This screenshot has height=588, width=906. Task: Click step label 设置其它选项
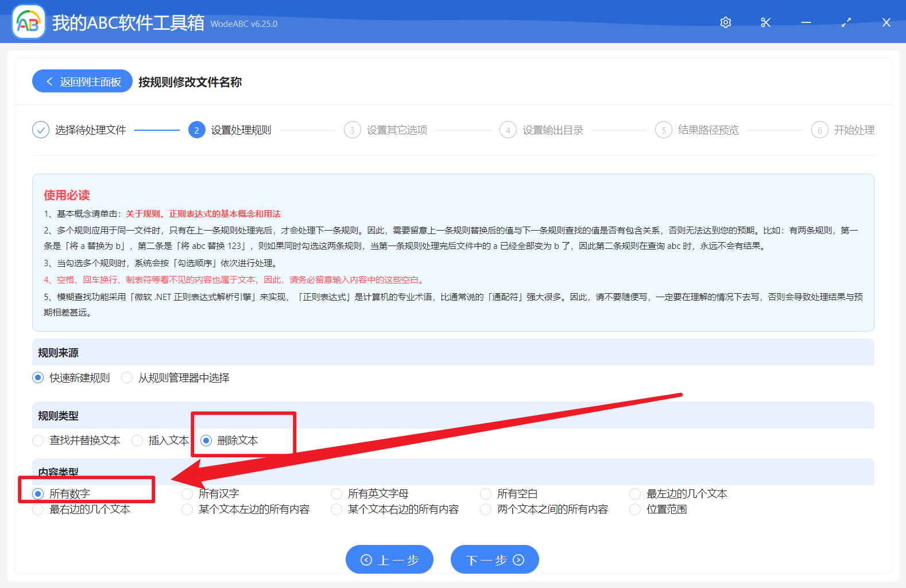[x=397, y=130]
